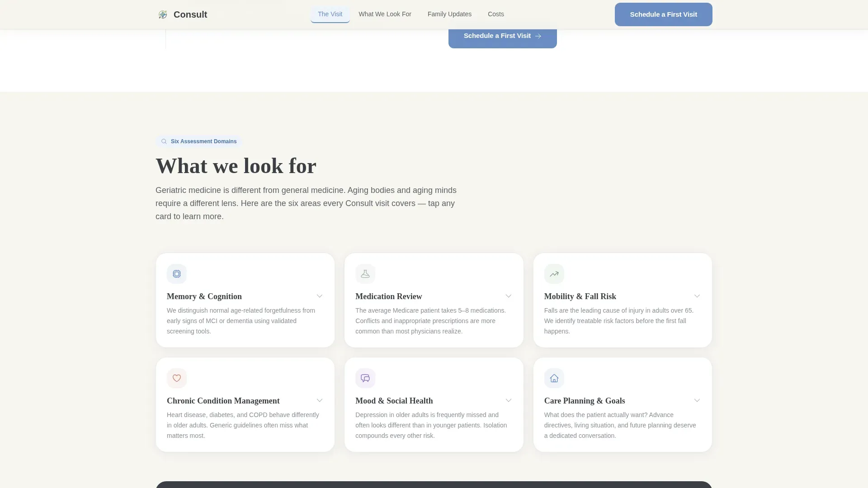Click the Memory & Cognition title
The image size is (868, 488).
click(x=204, y=296)
